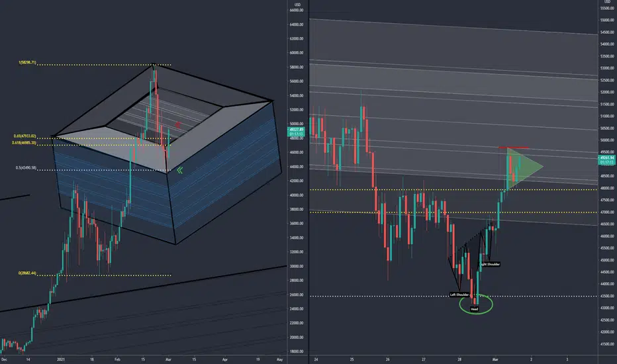Screen dimensions: 617x364
Task: Click the Feb label on left time axis
Action: coord(117,359)
